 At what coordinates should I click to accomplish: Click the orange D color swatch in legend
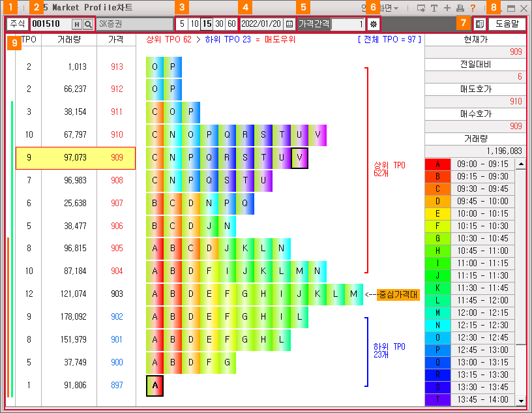(437, 202)
